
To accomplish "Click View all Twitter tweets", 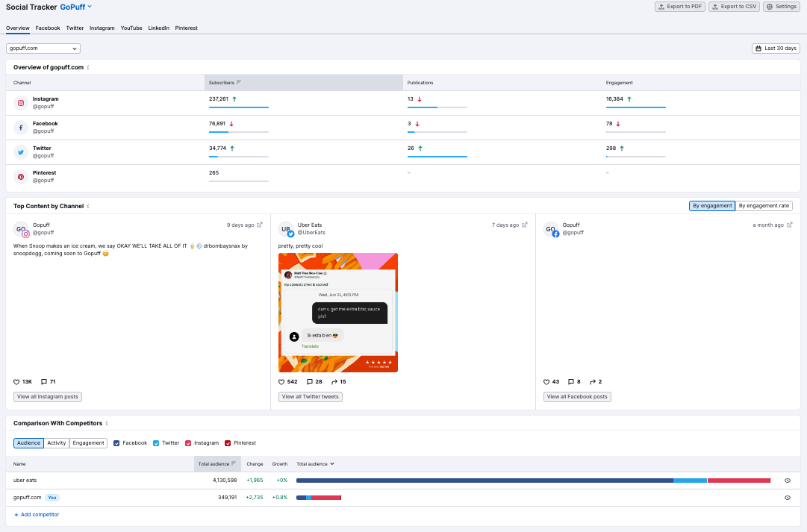I will click(x=311, y=397).
